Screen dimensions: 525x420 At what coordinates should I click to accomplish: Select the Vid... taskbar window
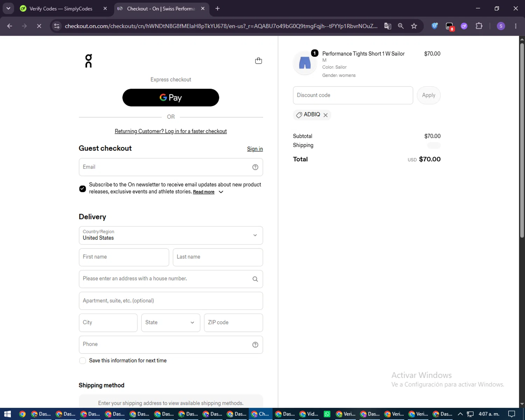[x=309, y=414]
